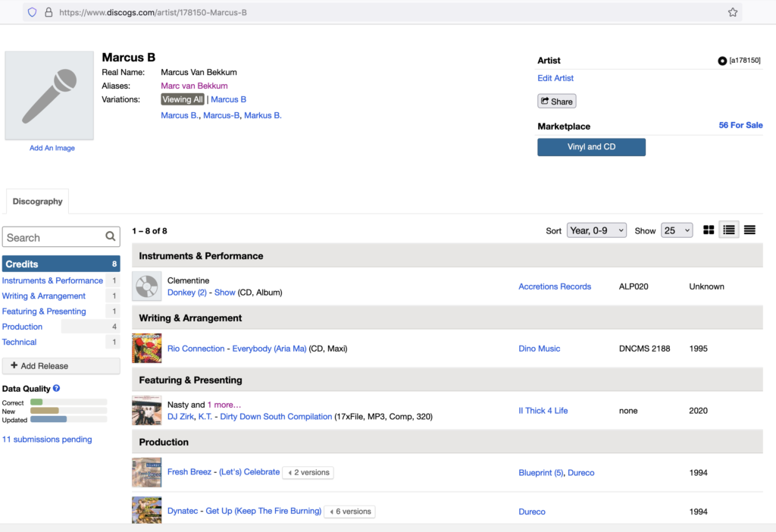
Task: Click the microphone artist placeholder image
Action: [49, 95]
